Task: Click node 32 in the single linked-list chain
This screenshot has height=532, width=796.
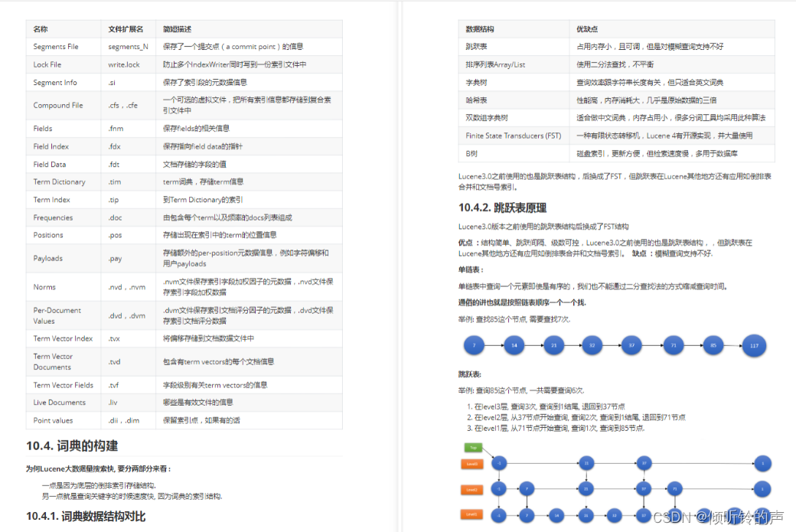Action: pyautogui.click(x=592, y=345)
